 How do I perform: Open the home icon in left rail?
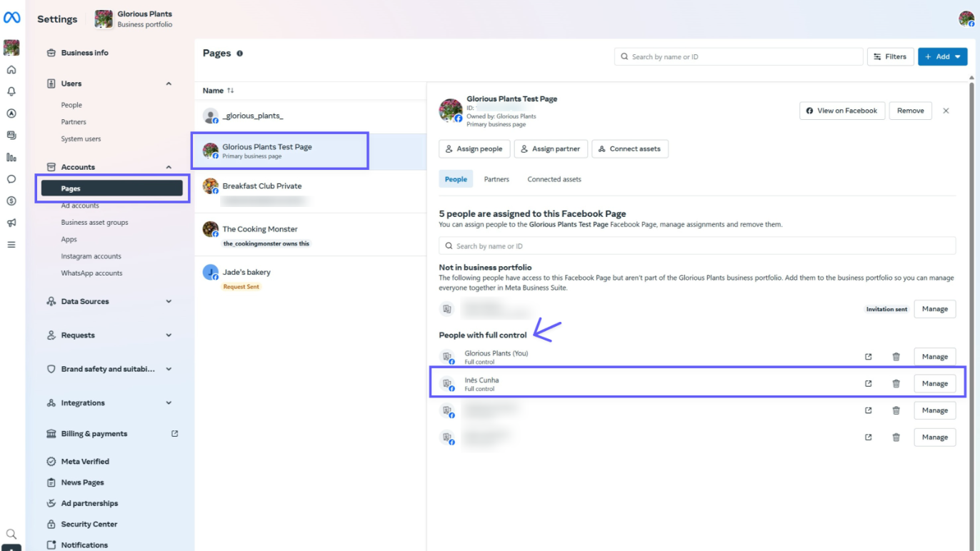pos(11,70)
